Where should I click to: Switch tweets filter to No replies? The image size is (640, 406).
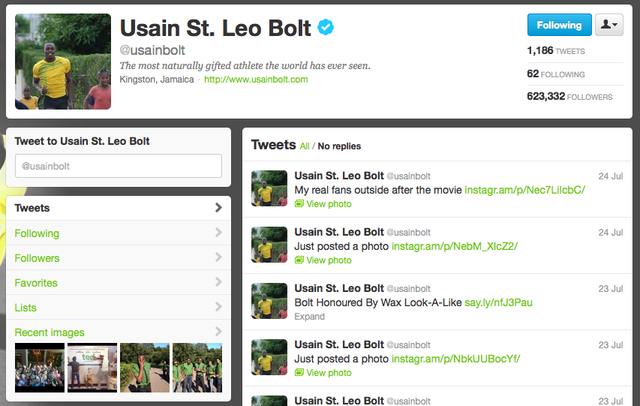point(339,146)
